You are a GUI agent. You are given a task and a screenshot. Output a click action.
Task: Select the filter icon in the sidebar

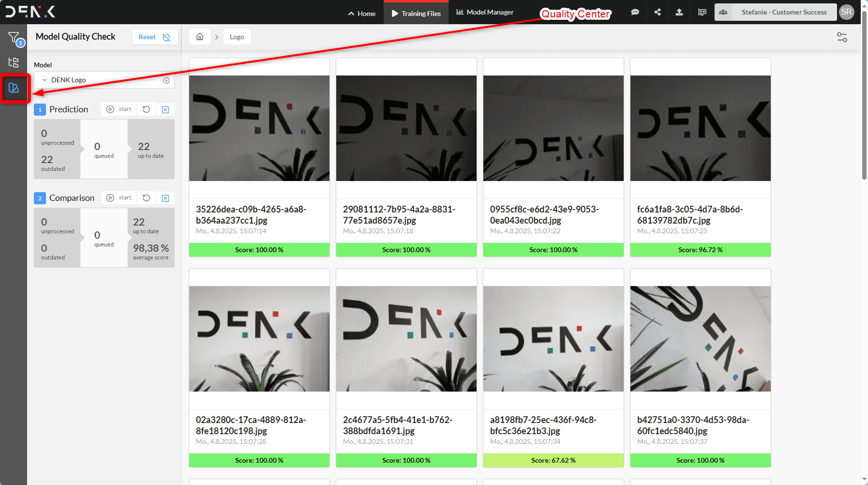13,37
